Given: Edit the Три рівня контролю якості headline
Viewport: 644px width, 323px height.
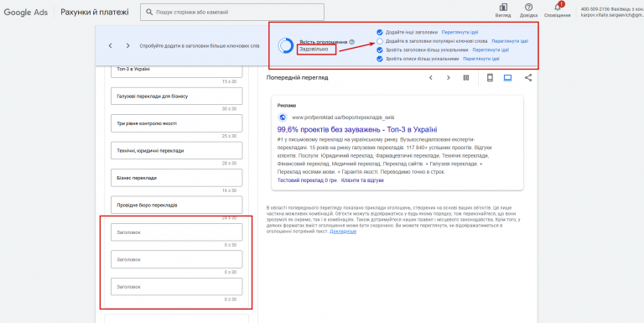Looking at the screenshot, I should pyautogui.click(x=177, y=123).
